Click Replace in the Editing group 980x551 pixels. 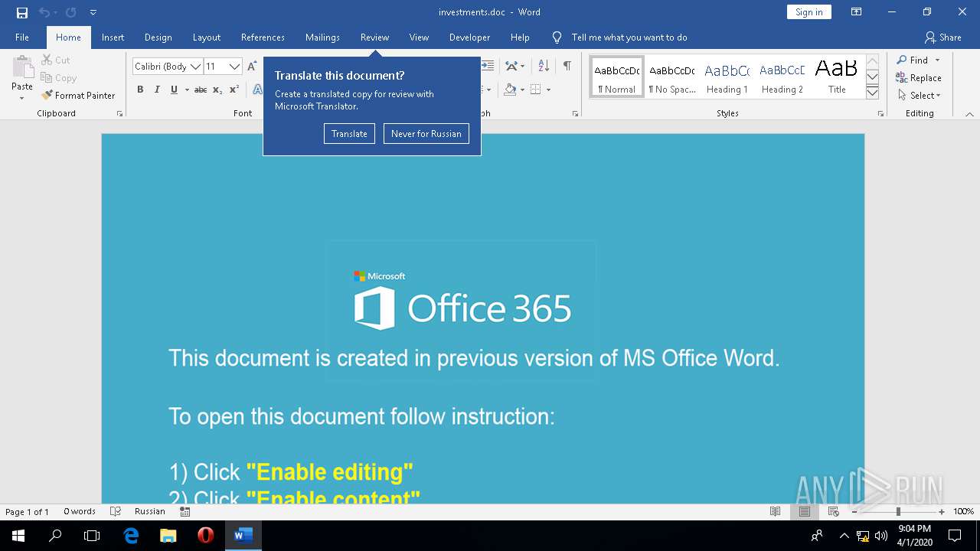coord(918,77)
